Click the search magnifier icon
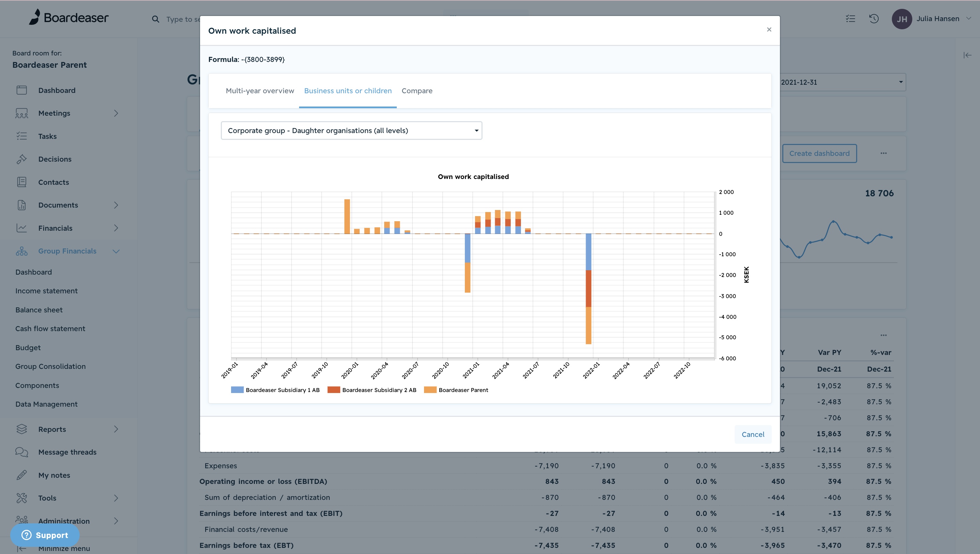 pos(155,19)
